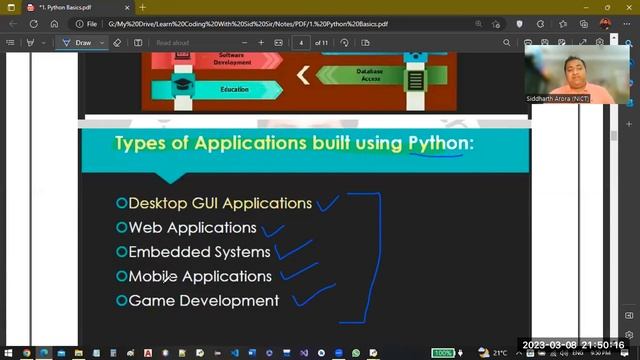The height and width of the screenshot is (360, 640).
Task: Select the Highlight tool
Action: 31,42
